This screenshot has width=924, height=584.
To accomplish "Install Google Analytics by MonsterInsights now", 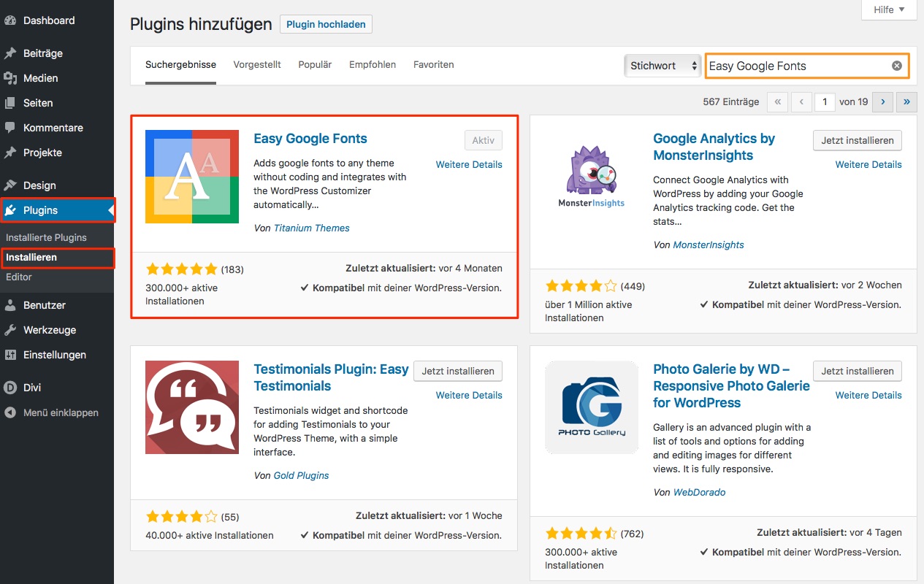I will [858, 140].
